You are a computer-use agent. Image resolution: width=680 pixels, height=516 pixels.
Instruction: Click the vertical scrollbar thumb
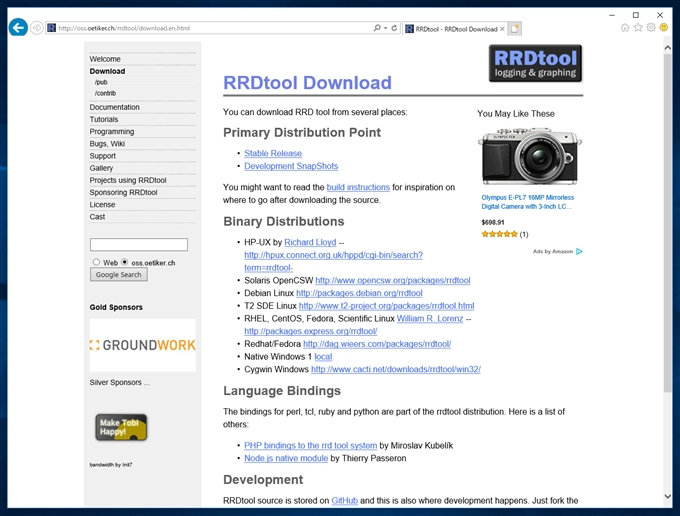[x=667, y=223]
